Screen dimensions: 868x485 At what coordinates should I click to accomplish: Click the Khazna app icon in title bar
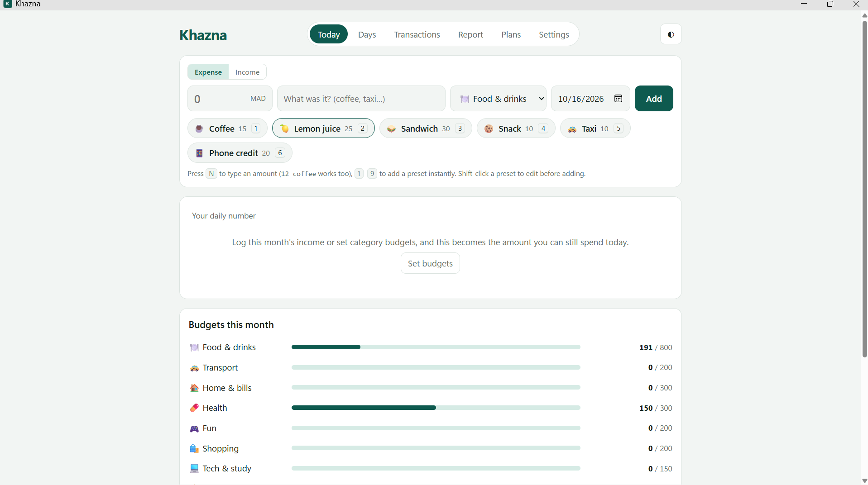8,4
